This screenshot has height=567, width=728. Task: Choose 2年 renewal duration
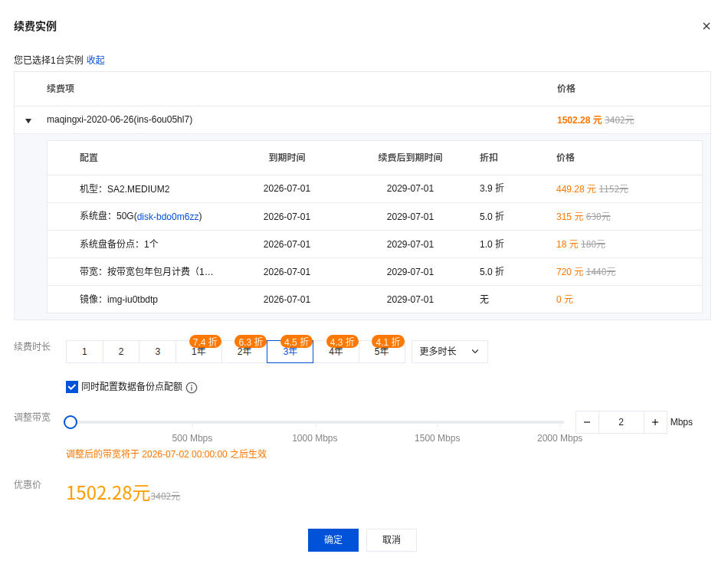244,352
